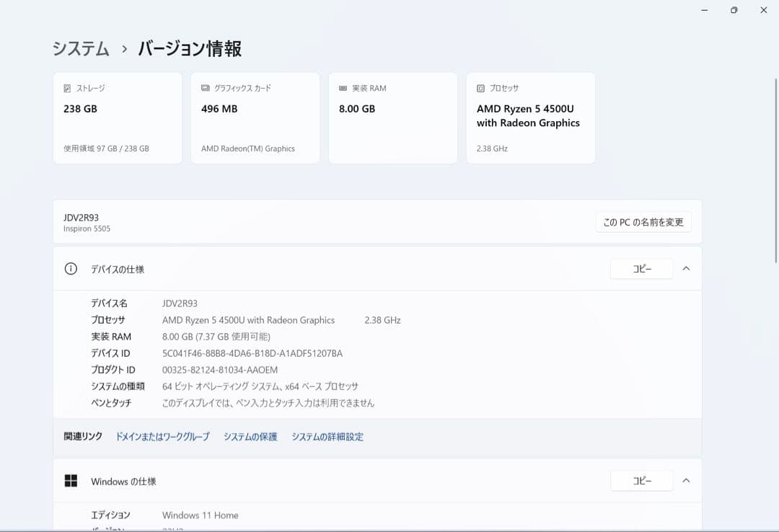Click the Windows logo beside Windows の仕様

pos(71,481)
